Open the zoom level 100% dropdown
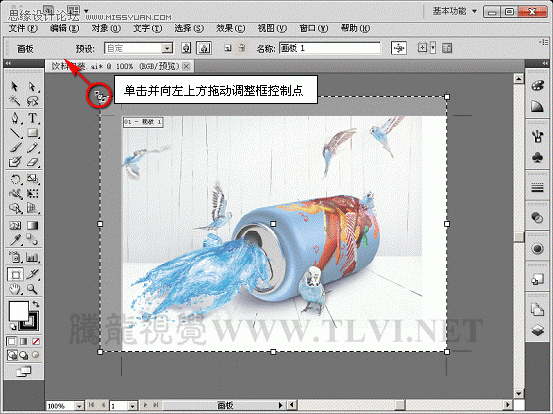 [79, 406]
